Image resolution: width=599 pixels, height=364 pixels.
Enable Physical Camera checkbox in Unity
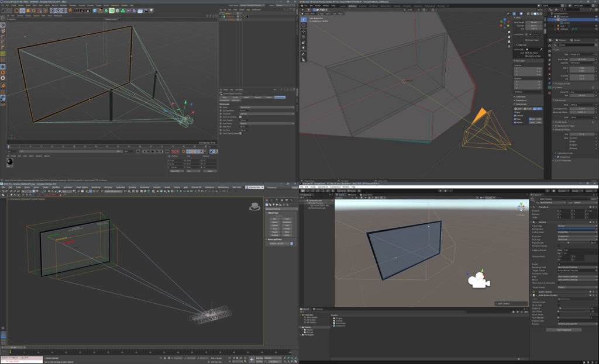559,247
